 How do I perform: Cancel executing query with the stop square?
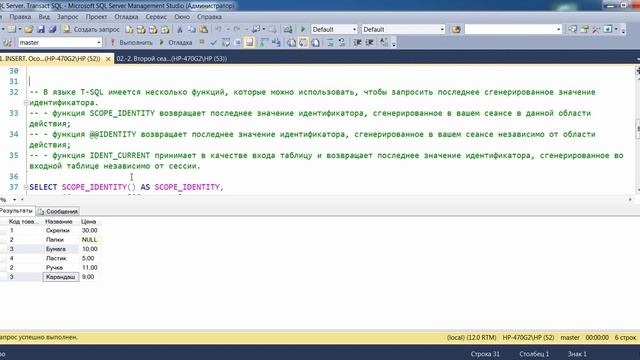202,42
